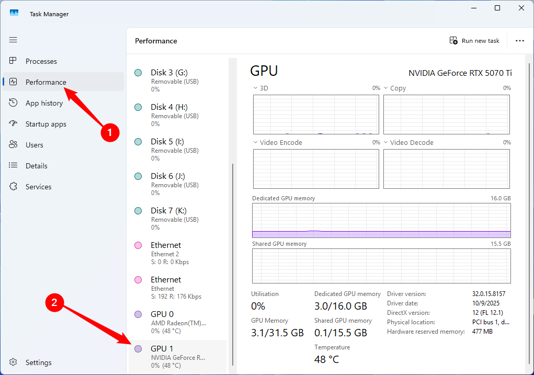Image resolution: width=534 pixels, height=375 pixels.
Task: Click the driver version 32.0.15.8157
Action: (489, 294)
